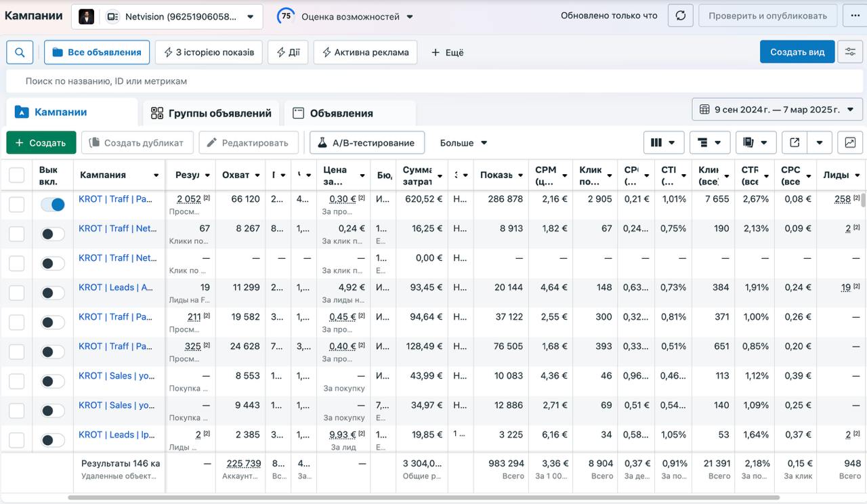Click the three-dots more options button
Viewport: 867px width, 504px height.
pos(850,16)
